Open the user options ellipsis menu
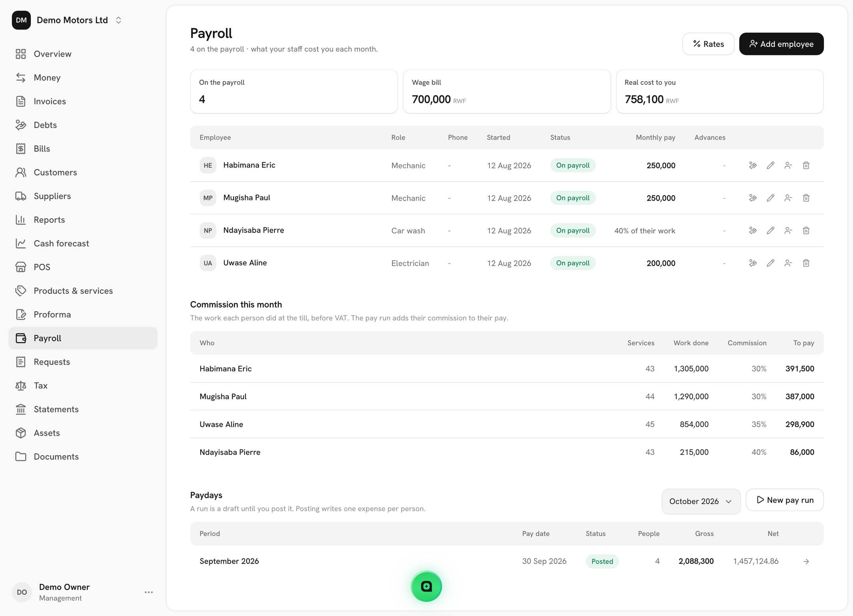 [148, 592]
